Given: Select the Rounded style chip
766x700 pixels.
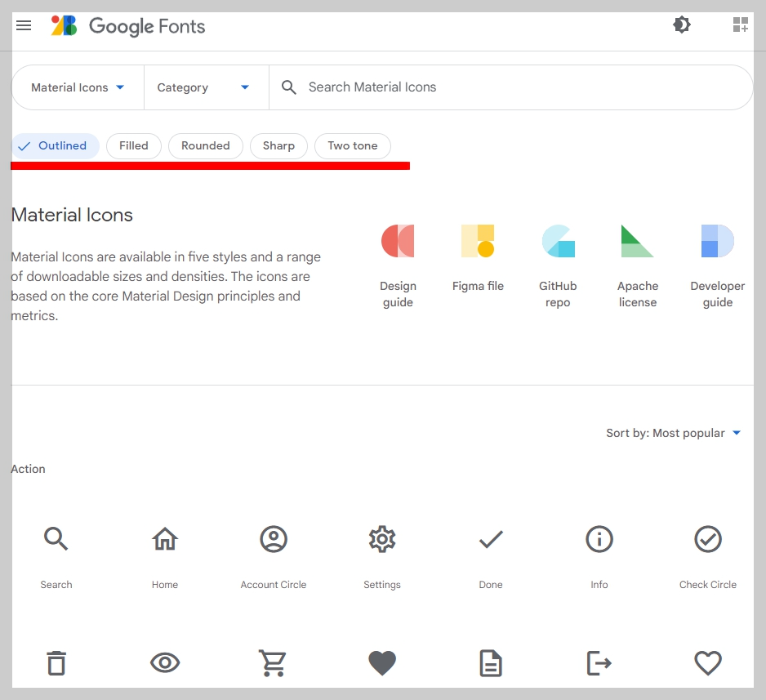Looking at the screenshot, I should 205,145.
